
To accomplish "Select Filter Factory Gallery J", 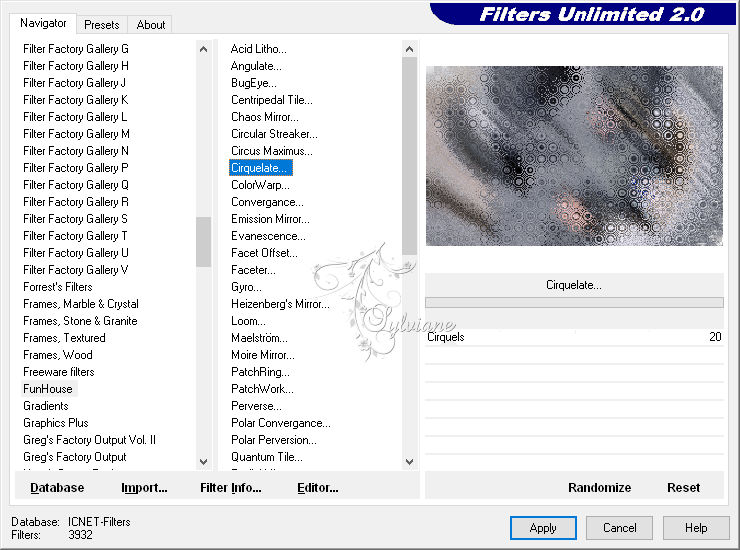I will coord(74,83).
